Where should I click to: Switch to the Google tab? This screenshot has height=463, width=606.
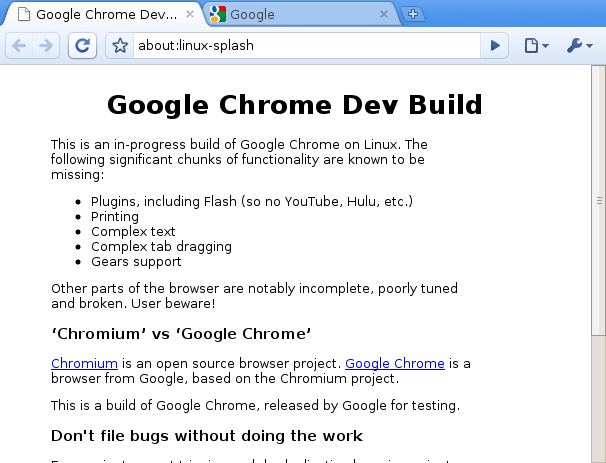(x=301, y=14)
